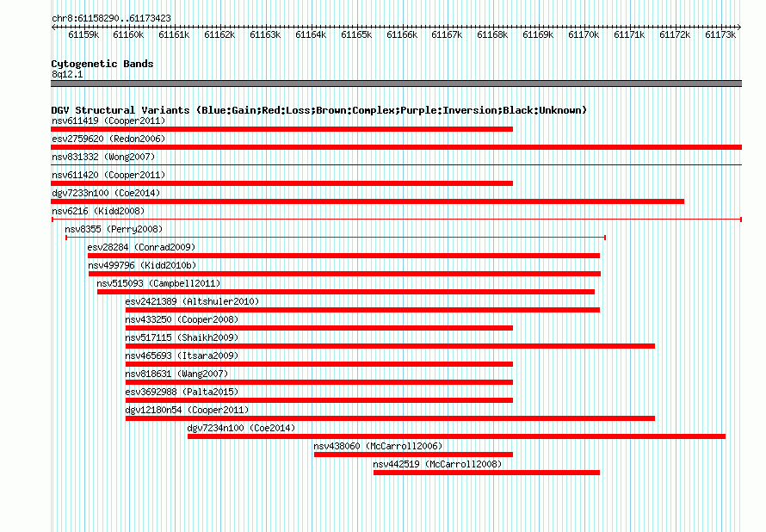Screen dimensions: 766x532
Task: Click the nsv8355 (Perry2008) label
Action: coord(114,229)
